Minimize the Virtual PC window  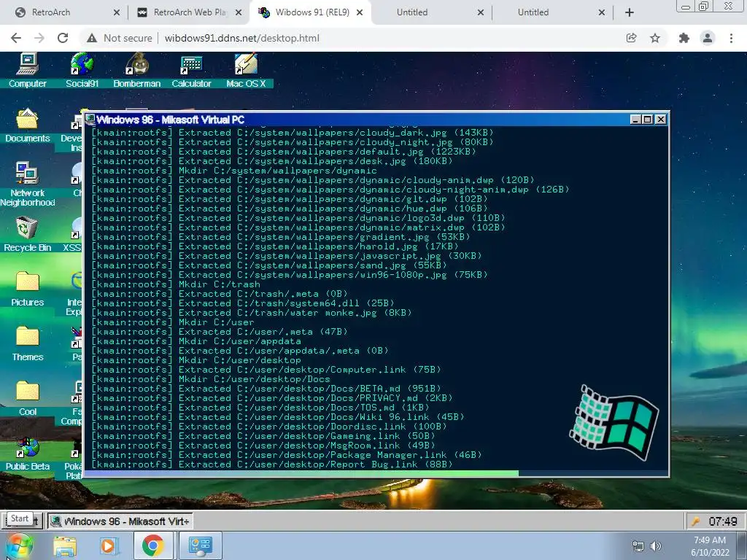click(635, 120)
